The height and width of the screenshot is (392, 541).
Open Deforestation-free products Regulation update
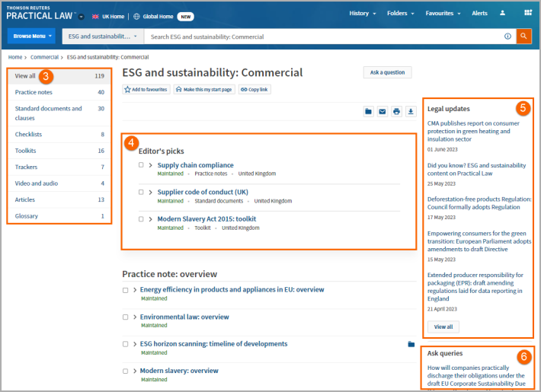[x=479, y=203]
